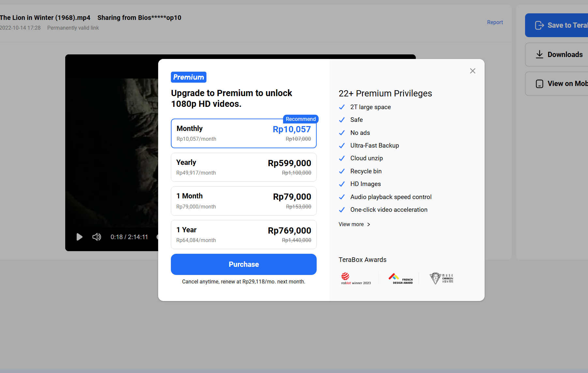
Task: Expand View more privileges
Action: [x=354, y=224]
